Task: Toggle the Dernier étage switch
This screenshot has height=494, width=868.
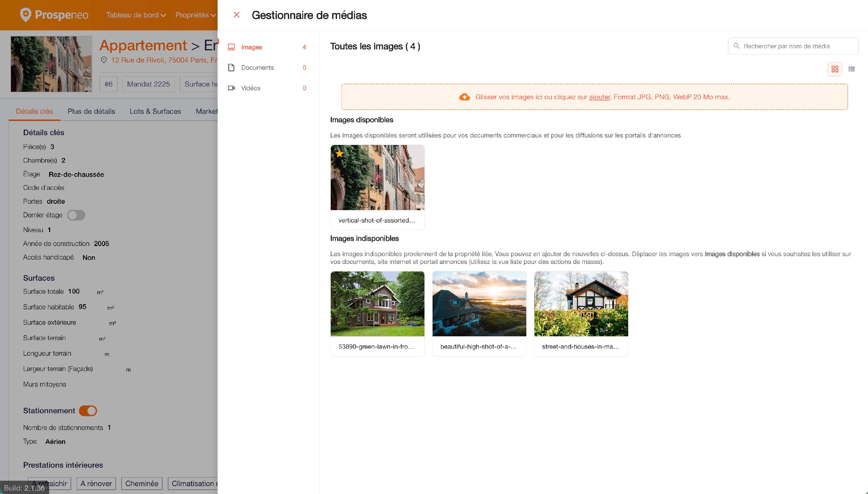Action: coord(76,215)
